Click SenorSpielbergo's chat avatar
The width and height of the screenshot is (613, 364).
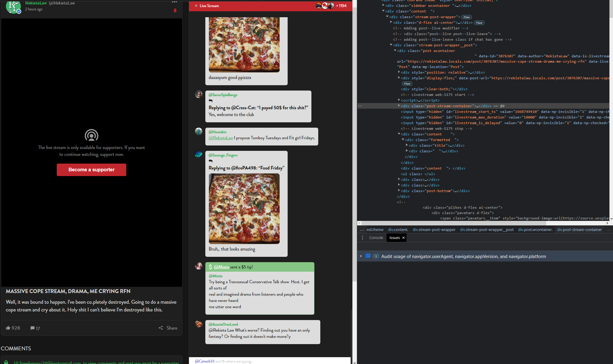[x=198, y=94]
